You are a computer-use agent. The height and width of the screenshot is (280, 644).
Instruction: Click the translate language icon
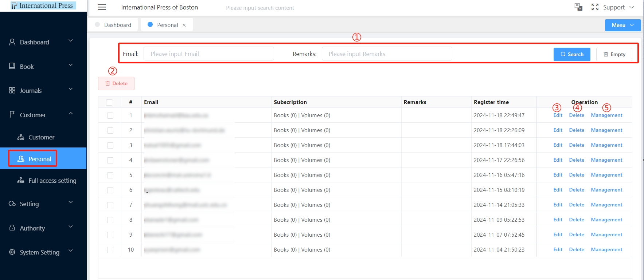578,7
